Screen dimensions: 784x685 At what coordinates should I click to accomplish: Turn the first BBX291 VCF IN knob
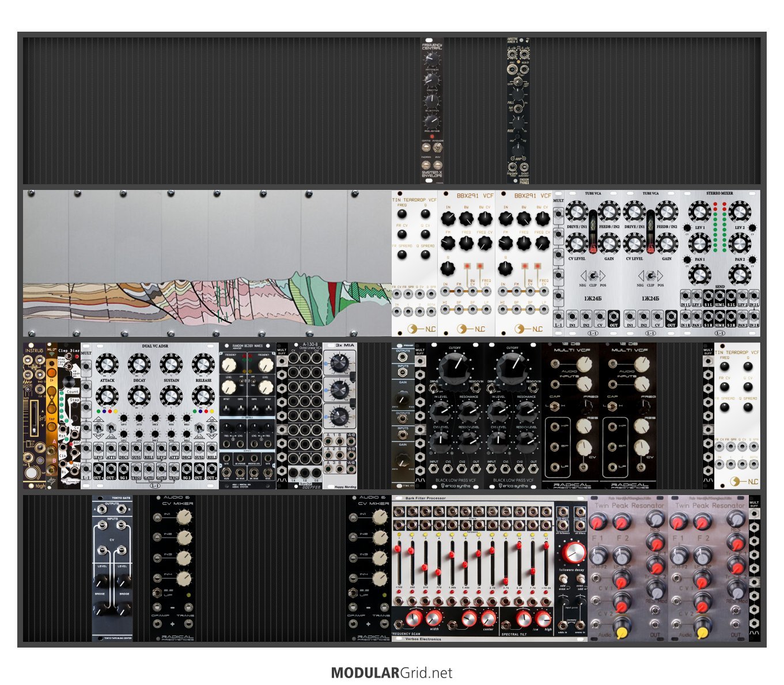click(449, 219)
